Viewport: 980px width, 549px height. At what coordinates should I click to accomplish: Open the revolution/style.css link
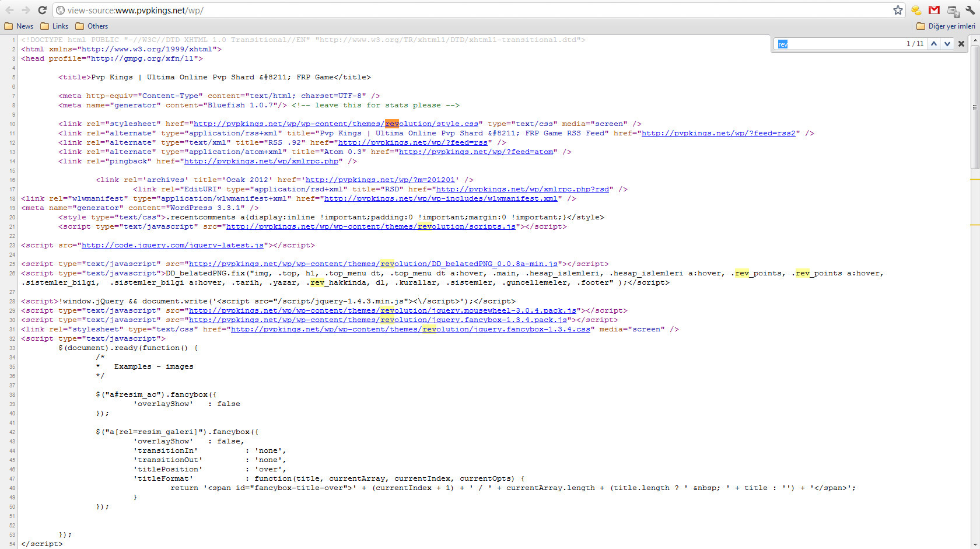click(x=336, y=124)
